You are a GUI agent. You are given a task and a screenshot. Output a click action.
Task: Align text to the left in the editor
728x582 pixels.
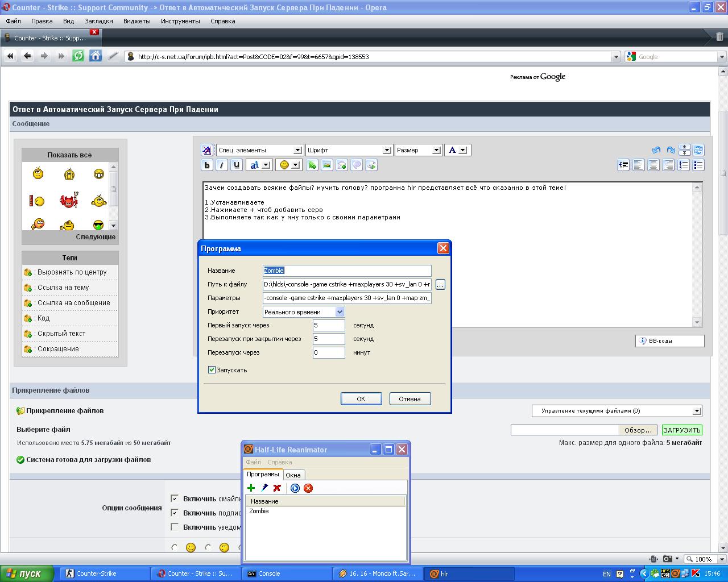tap(639, 165)
